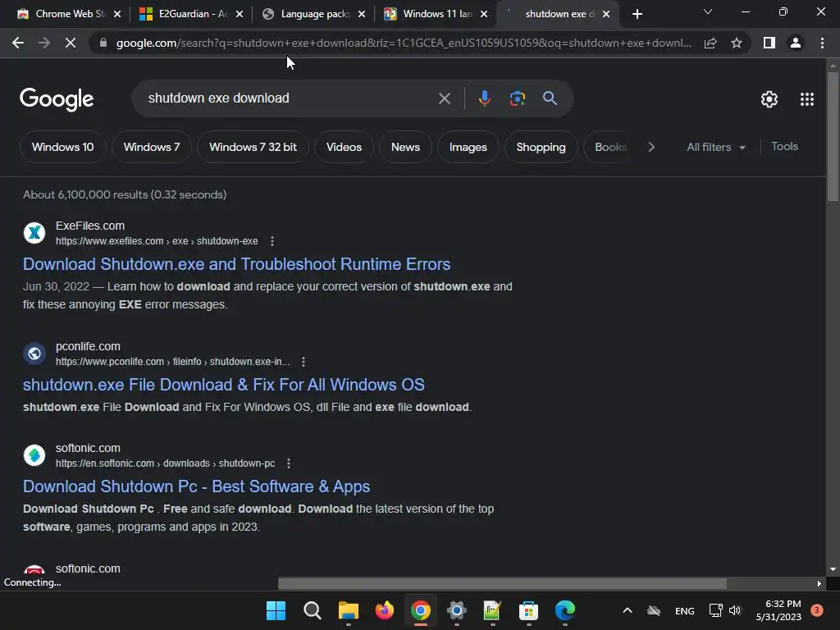Open ENG language switcher
Viewport: 840px width, 630px height.
coord(685,610)
